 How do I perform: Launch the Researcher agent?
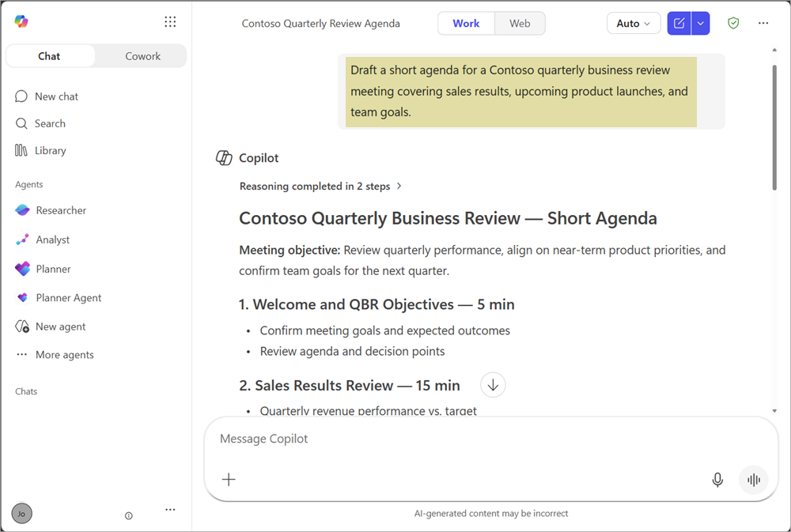point(51,210)
